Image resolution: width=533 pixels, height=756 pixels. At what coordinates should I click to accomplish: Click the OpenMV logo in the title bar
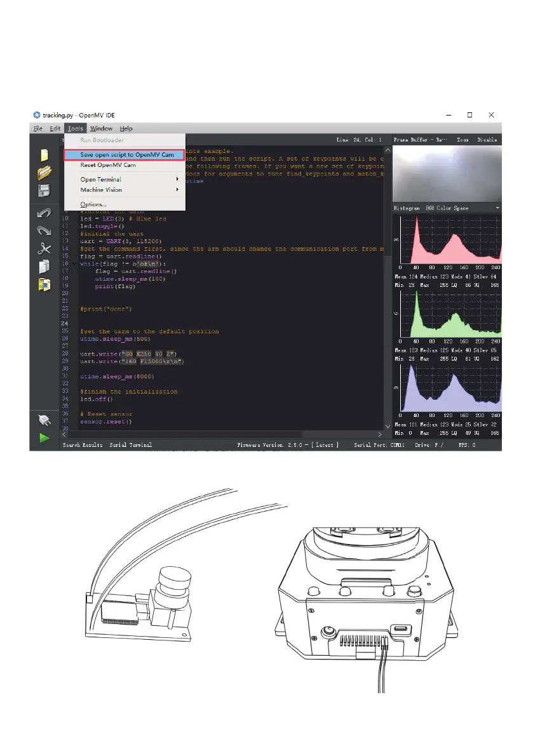pyautogui.click(x=37, y=115)
